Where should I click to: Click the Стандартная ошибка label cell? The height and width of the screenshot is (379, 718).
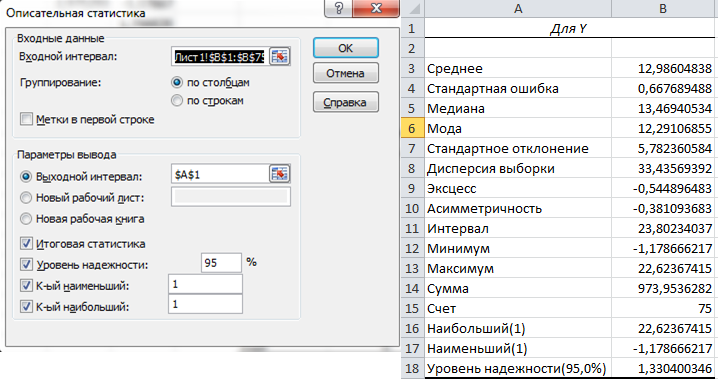coord(518,88)
